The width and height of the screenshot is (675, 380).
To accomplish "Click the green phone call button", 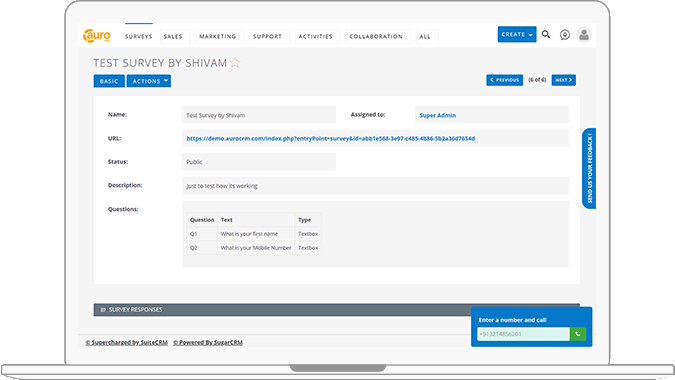I will pyautogui.click(x=578, y=334).
